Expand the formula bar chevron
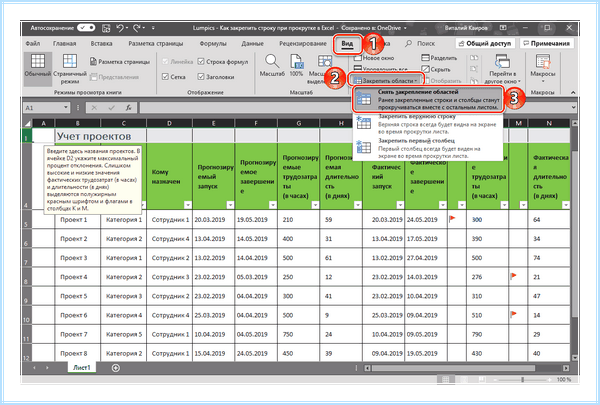The image size is (600, 405). [x=574, y=108]
